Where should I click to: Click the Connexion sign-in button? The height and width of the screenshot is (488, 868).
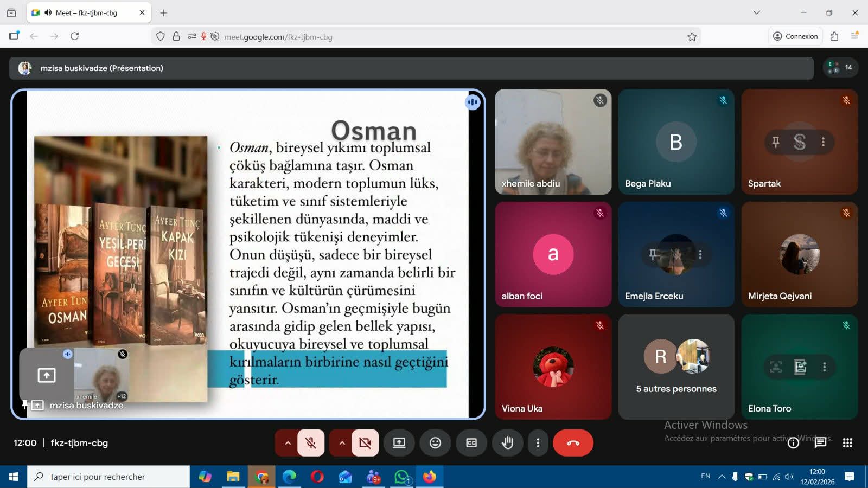795,36
